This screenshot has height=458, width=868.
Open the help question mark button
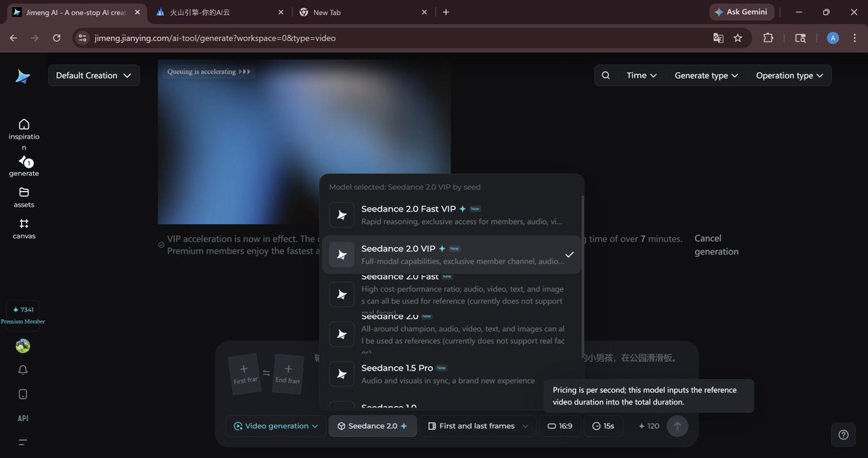coord(843,435)
